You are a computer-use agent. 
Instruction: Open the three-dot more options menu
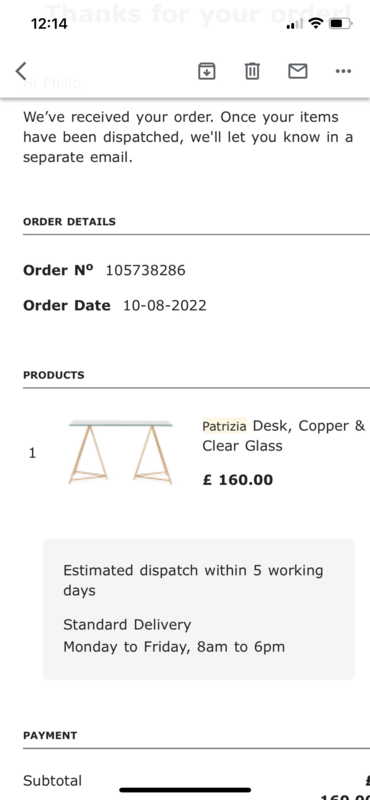343,71
